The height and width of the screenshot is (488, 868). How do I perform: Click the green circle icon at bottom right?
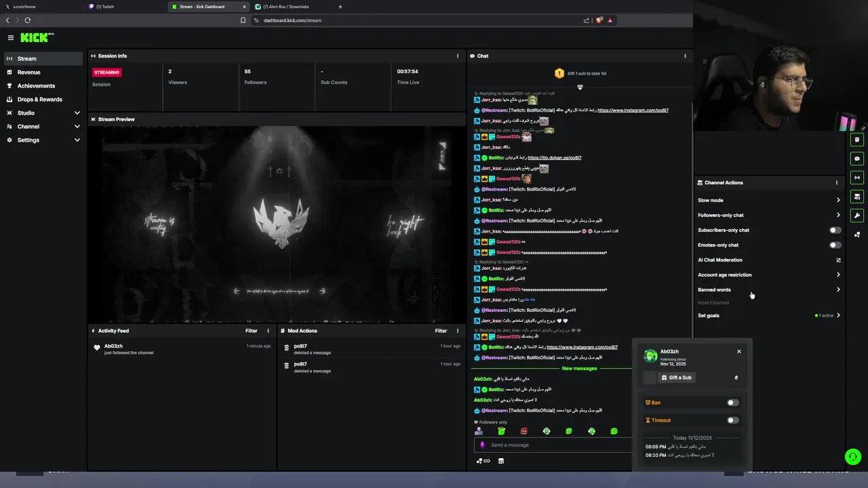(853, 457)
